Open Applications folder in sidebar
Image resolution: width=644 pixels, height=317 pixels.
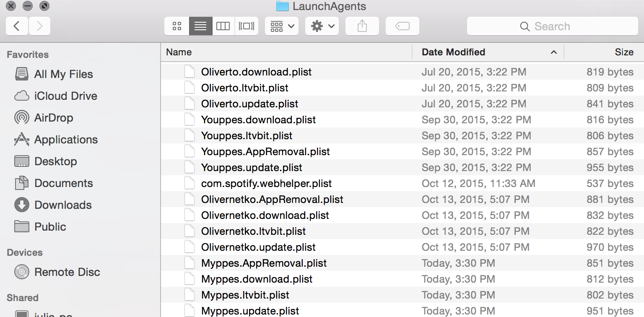pos(66,140)
